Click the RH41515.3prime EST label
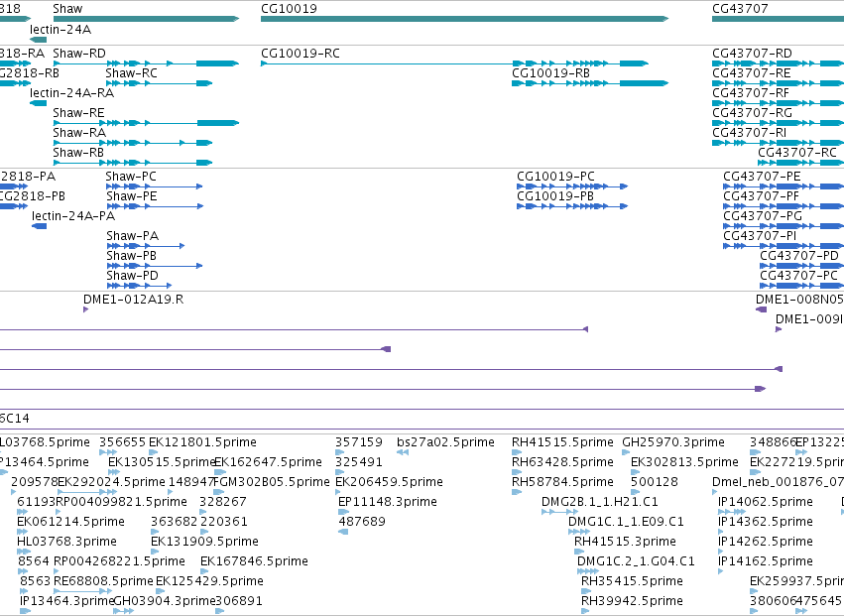This screenshot has height=616, width=844. 626,542
